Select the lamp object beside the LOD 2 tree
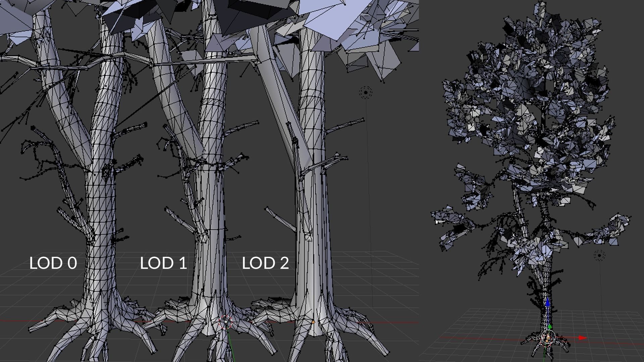This screenshot has height=362, width=644. click(366, 92)
